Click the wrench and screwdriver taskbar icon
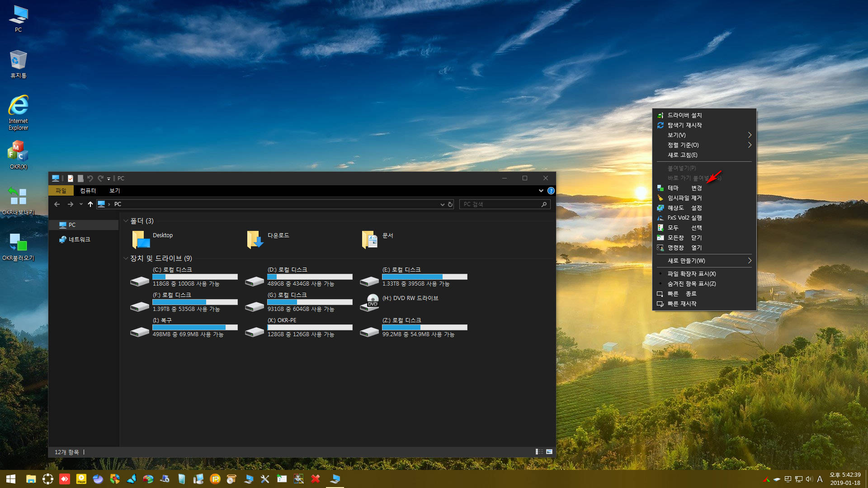 click(265, 479)
